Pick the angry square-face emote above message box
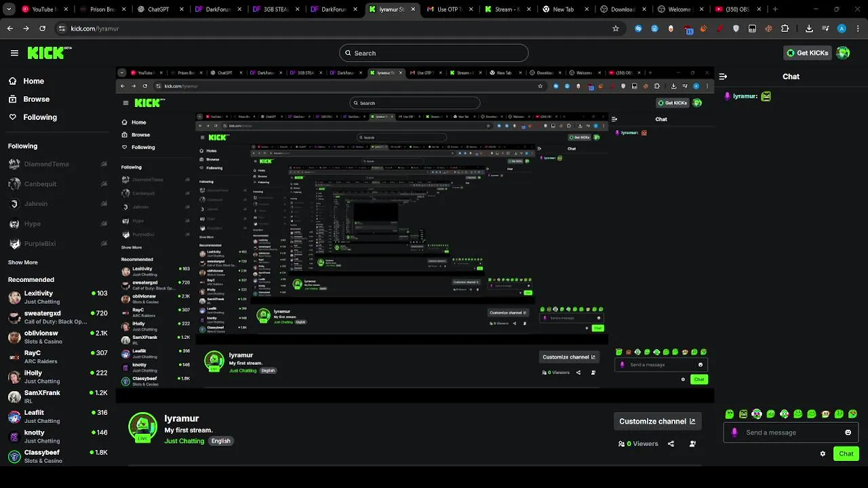Viewport: 868px width, 488px height. pyautogui.click(x=743, y=414)
